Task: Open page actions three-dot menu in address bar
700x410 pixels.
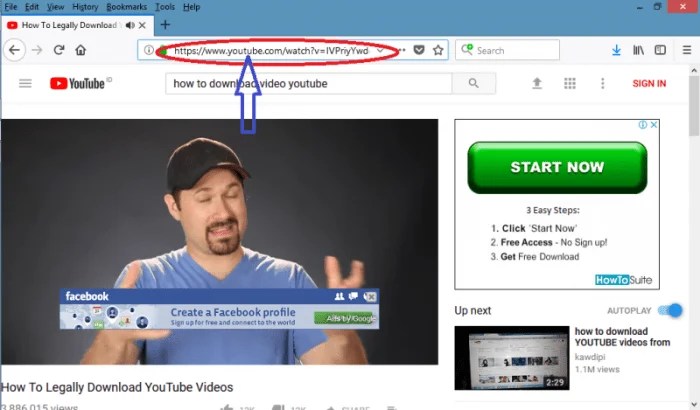Action: coord(402,50)
